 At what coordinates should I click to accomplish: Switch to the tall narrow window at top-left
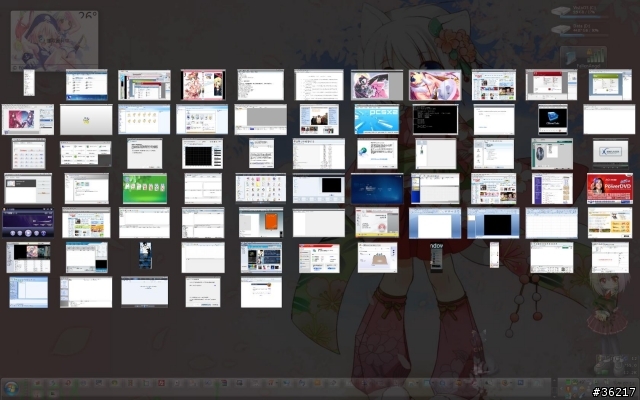tap(29, 83)
